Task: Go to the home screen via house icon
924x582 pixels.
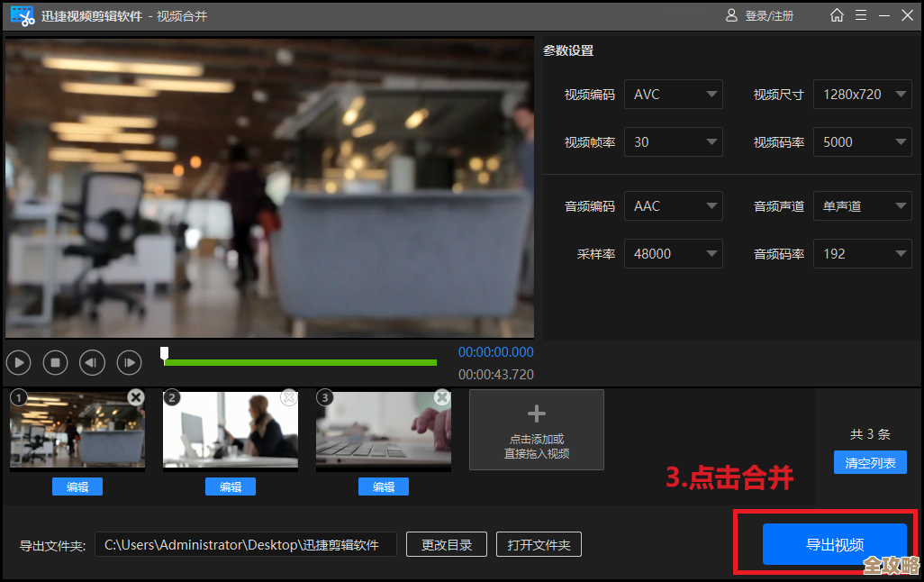Action: click(x=837, y=14)
